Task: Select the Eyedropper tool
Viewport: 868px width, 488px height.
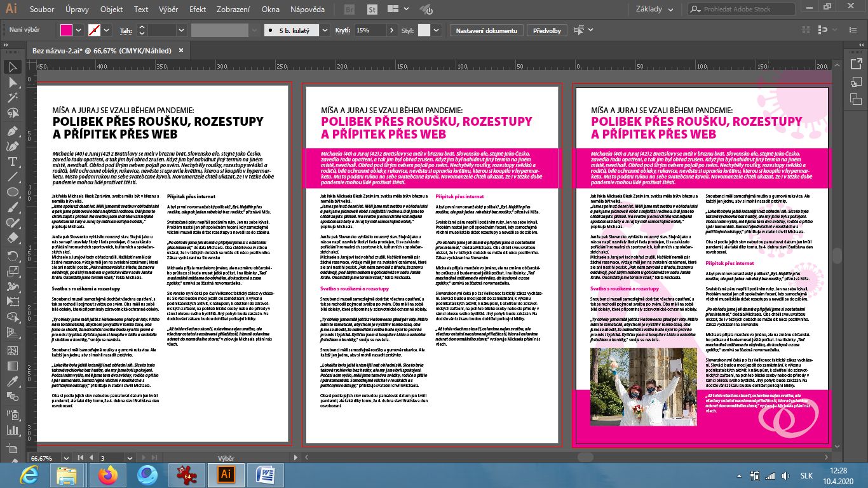Action: 12,380
